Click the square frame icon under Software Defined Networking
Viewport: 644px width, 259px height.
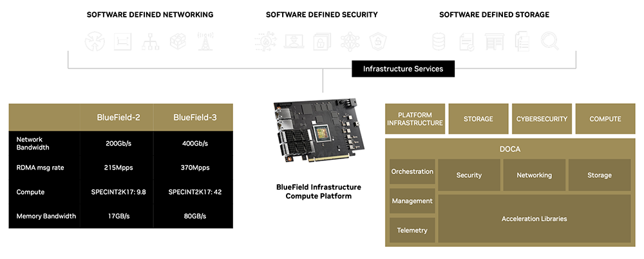(x=122, y=41)
